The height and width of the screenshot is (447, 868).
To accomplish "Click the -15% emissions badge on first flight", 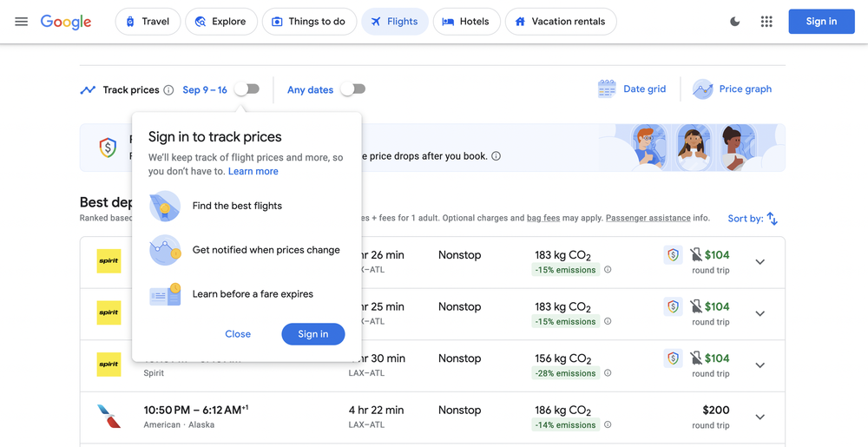I will 565,270.
